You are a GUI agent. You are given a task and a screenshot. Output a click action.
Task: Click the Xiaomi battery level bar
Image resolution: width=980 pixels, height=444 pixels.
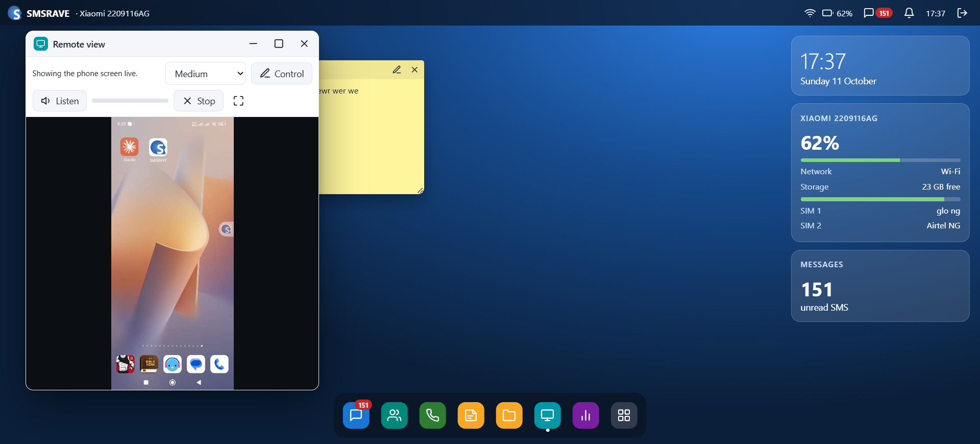(880, 160)
